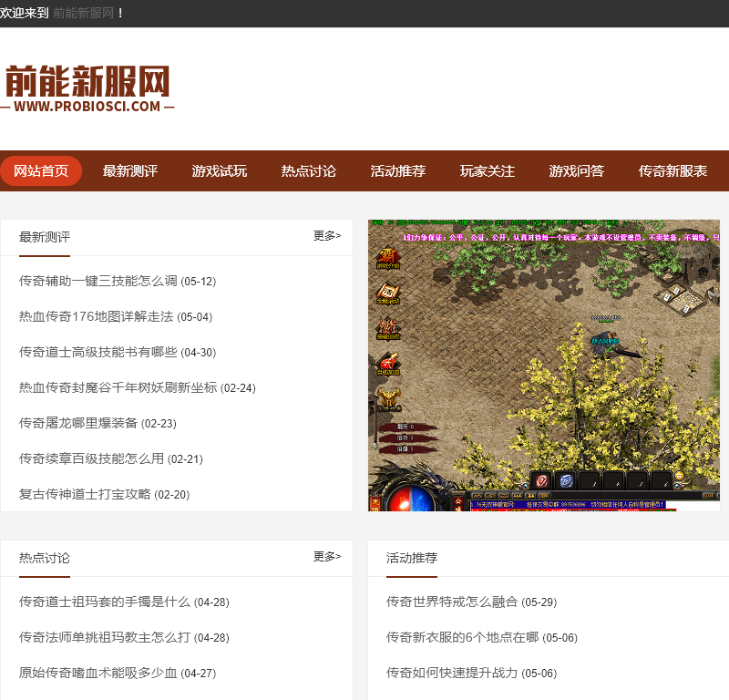Image resolution: width=729 pixels, height=700 pixels.
Task: Open article 传奇屠龙哪里爆装备
Action: point(78,423)
